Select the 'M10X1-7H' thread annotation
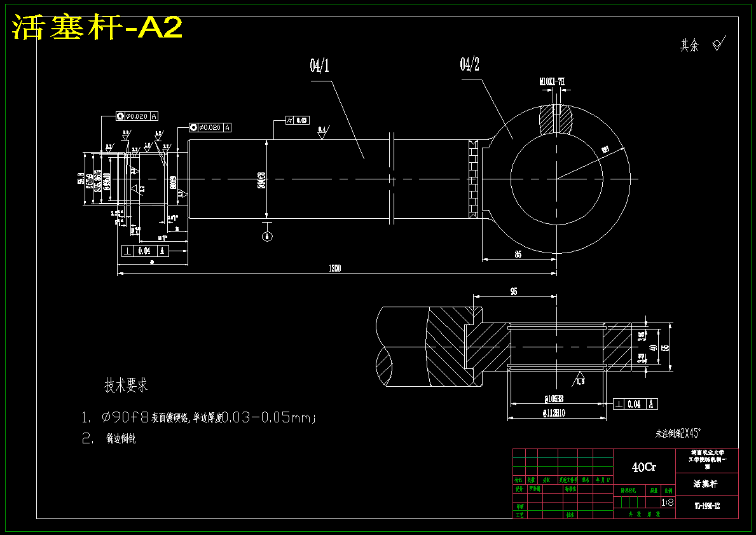This screenshot has height=535, width=756. (x=552, y=81)
